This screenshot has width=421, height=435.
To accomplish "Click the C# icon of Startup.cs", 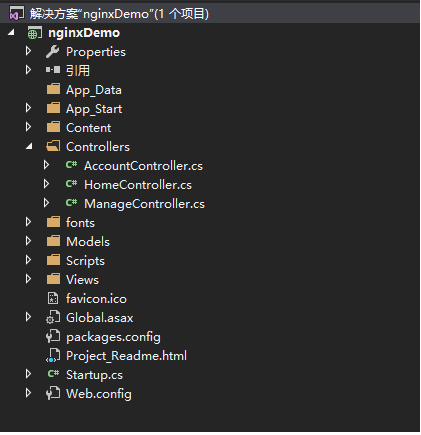I will coord(53,374).
